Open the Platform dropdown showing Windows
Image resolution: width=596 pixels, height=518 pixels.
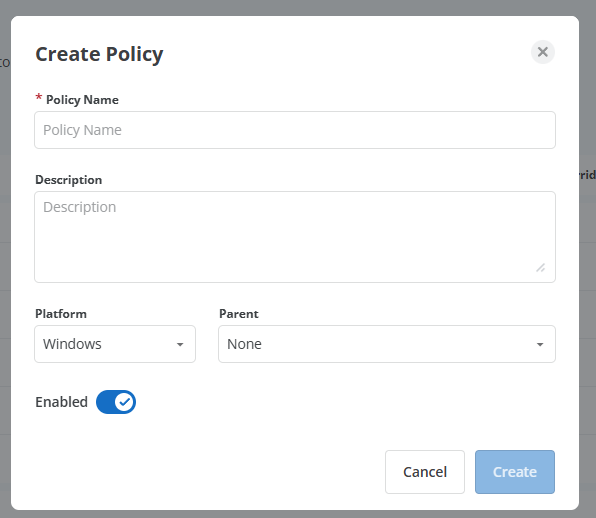tap(115, 344)
